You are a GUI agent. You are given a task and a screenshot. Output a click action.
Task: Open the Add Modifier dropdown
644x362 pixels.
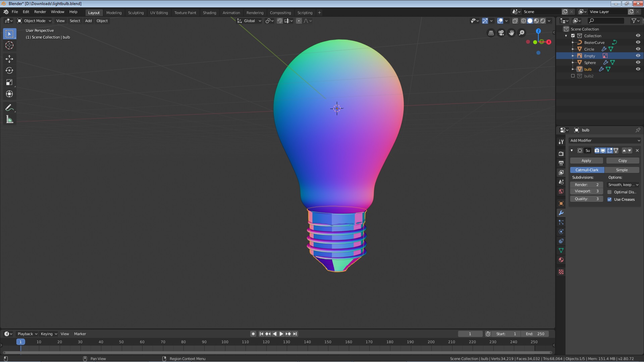pos(605,140)
